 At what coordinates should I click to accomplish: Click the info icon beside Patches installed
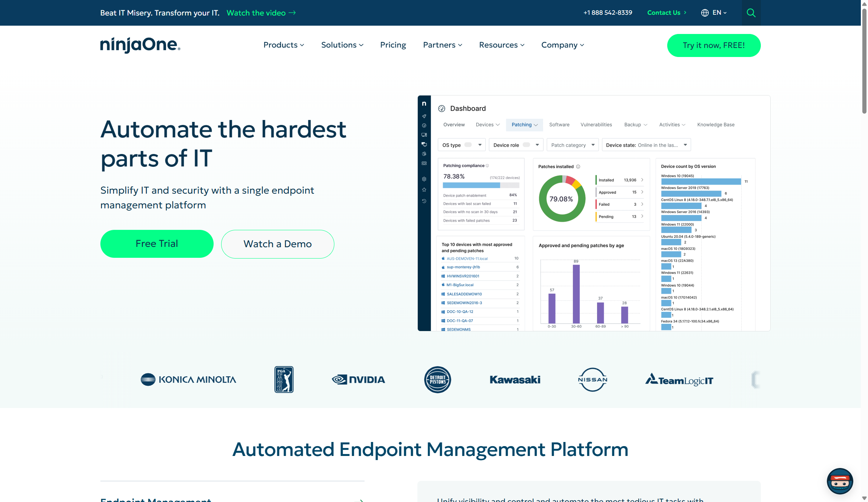pos(578,166)
